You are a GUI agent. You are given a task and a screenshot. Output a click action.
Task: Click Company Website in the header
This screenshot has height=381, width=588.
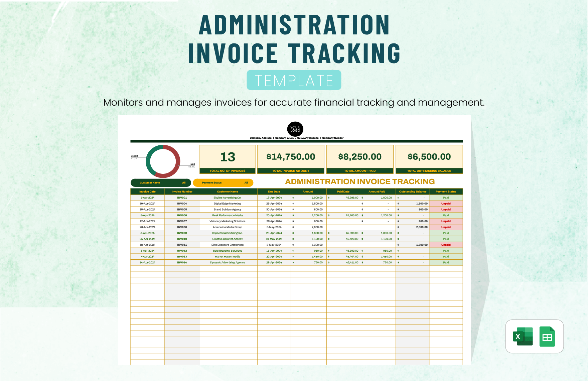pyautogui.click(x=308, y=138)
